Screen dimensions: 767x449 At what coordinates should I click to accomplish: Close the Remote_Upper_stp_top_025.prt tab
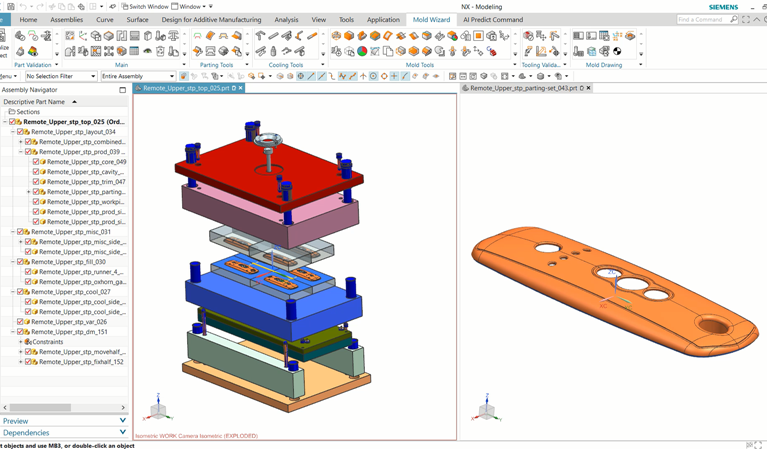coord(240,88)
